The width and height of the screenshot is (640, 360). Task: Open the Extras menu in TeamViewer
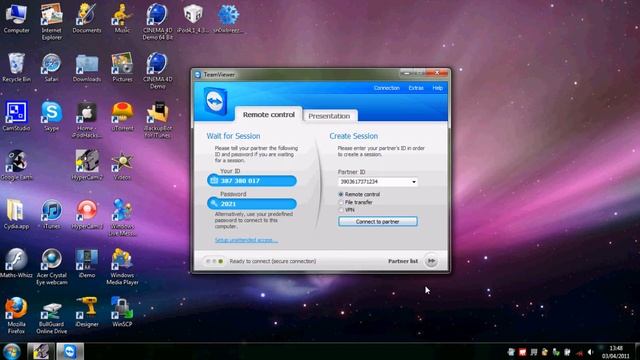pyautogui.click(x=416, y=88)
